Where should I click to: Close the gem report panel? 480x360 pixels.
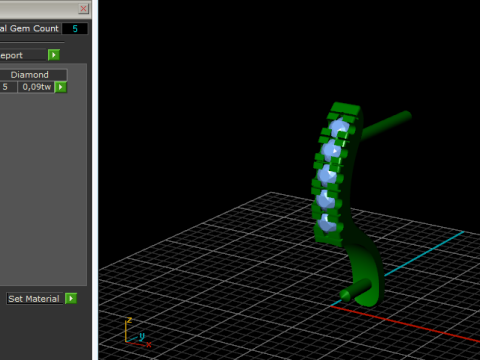pyautogui.click(x=83, y=9)
